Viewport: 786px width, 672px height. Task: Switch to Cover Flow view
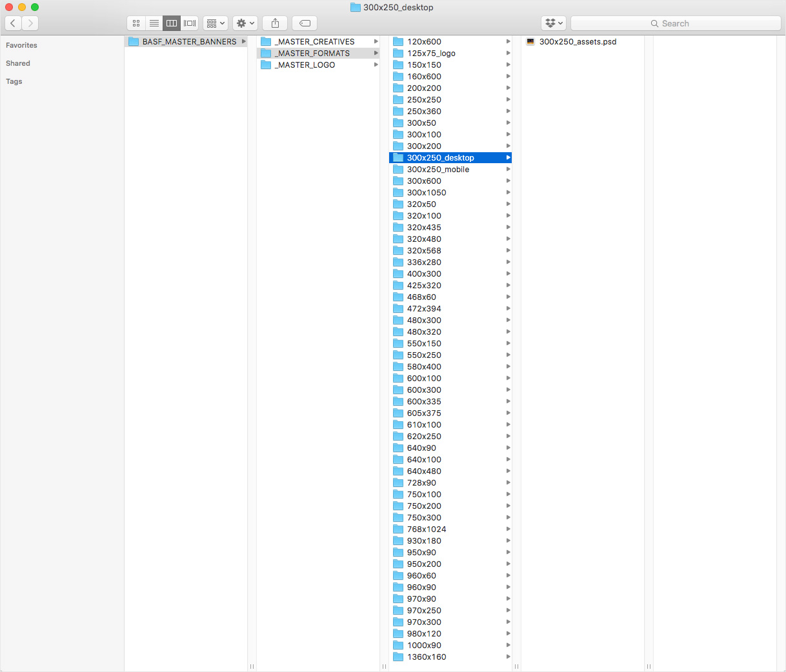click(x=190, y=23)
